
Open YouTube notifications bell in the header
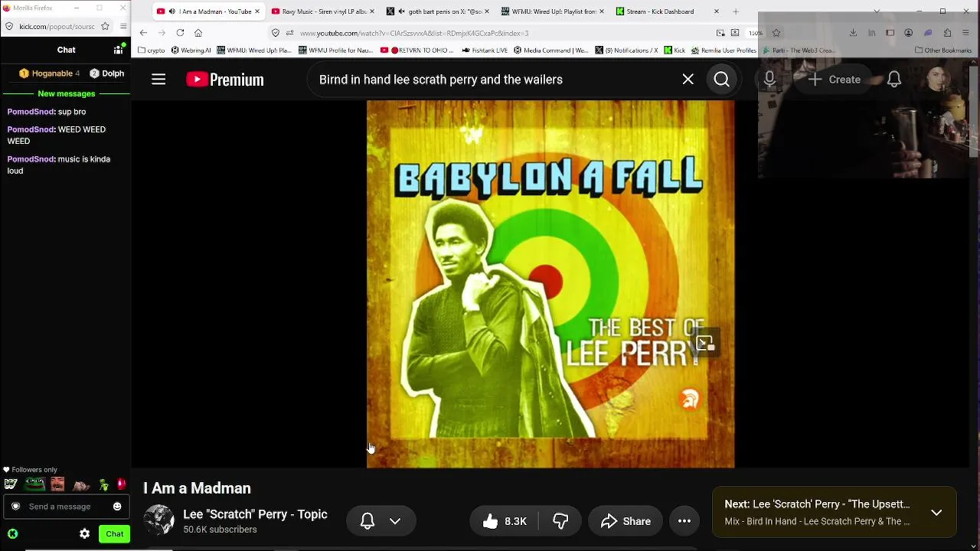tap(894, 80)
